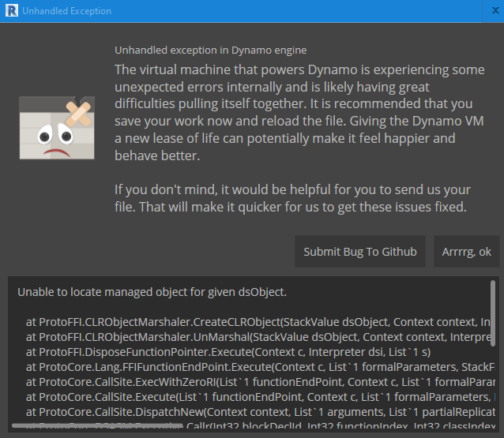
Task: Click the 'If you don't mind' paragraph
Action: [292, 198]
